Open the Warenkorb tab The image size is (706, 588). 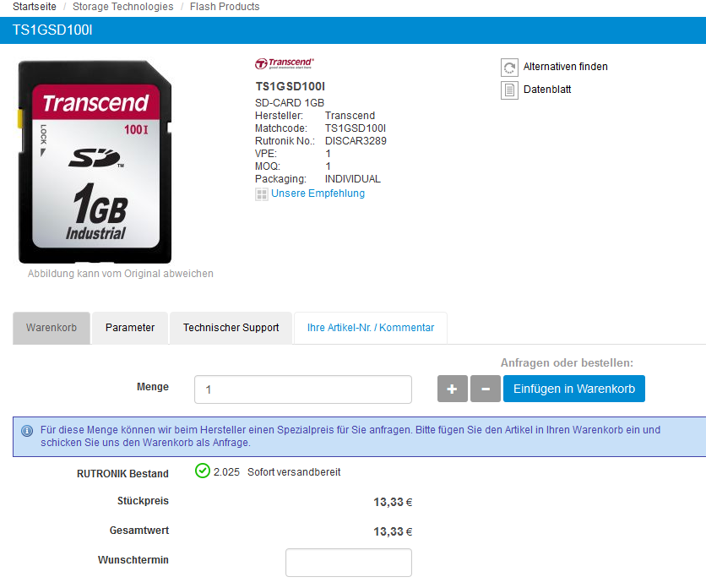52,328
